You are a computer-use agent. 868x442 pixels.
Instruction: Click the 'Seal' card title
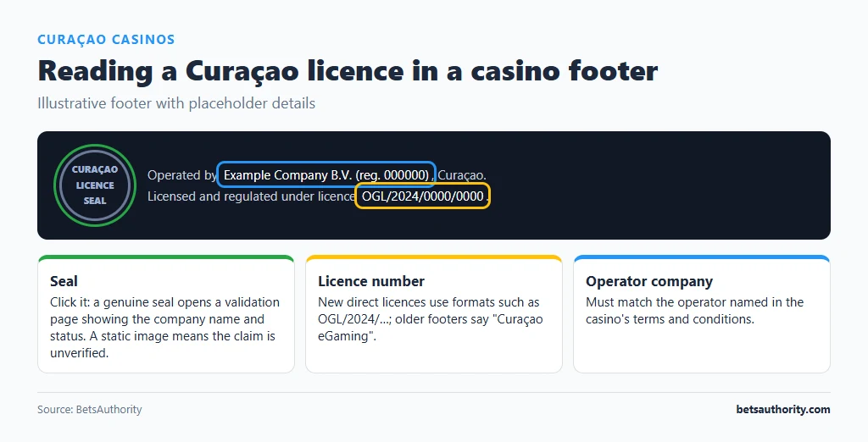(64, 282)
